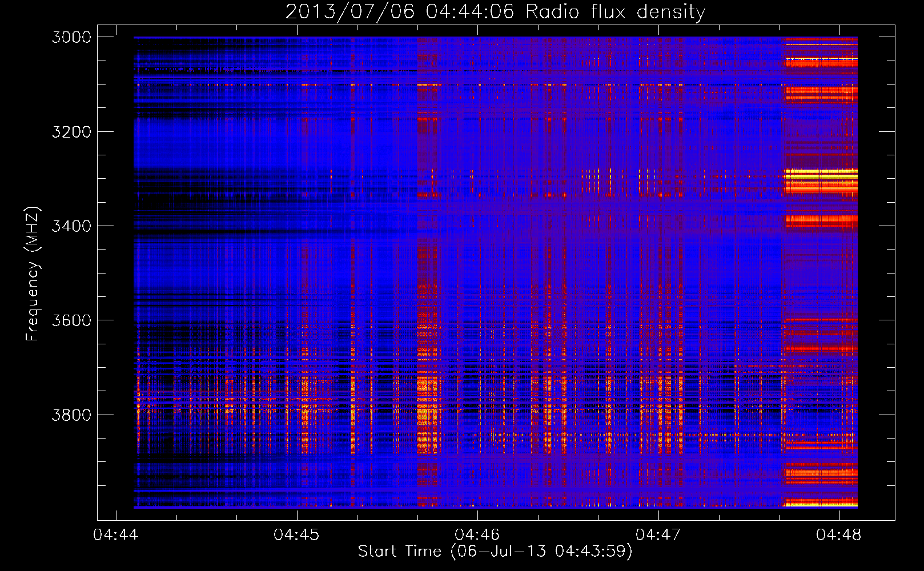Click the 04:48 time tick label

839,534
